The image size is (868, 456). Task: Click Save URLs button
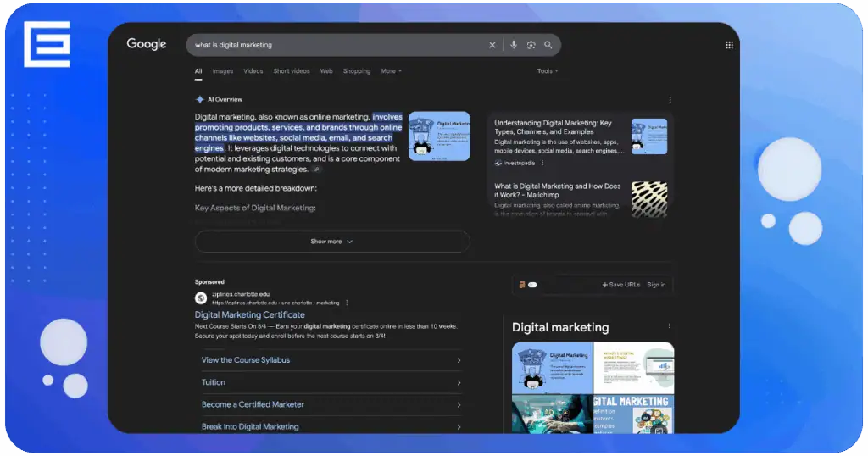point(621,285)
